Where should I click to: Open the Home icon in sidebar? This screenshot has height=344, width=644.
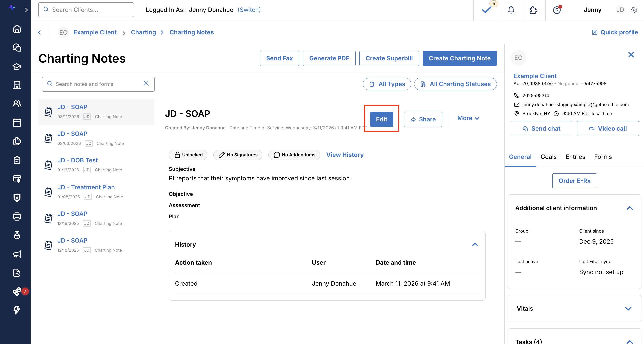tap(17, 29)
